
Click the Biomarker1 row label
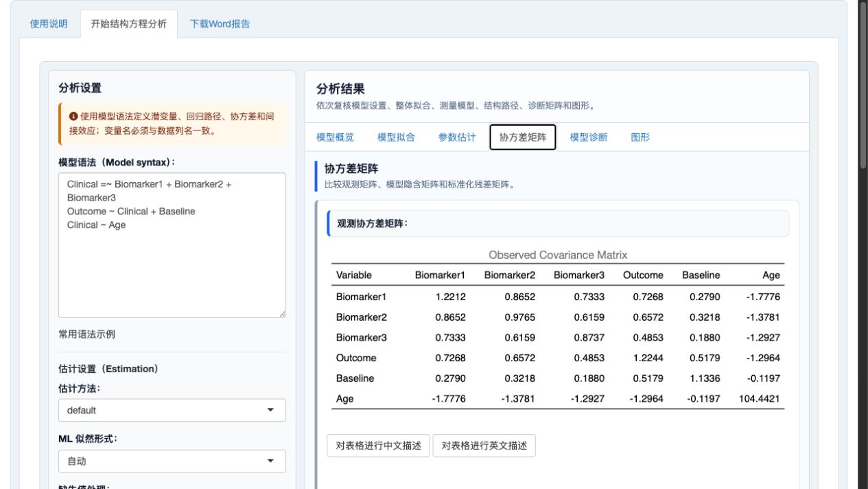pyautogui.click(x=362, y=297)
